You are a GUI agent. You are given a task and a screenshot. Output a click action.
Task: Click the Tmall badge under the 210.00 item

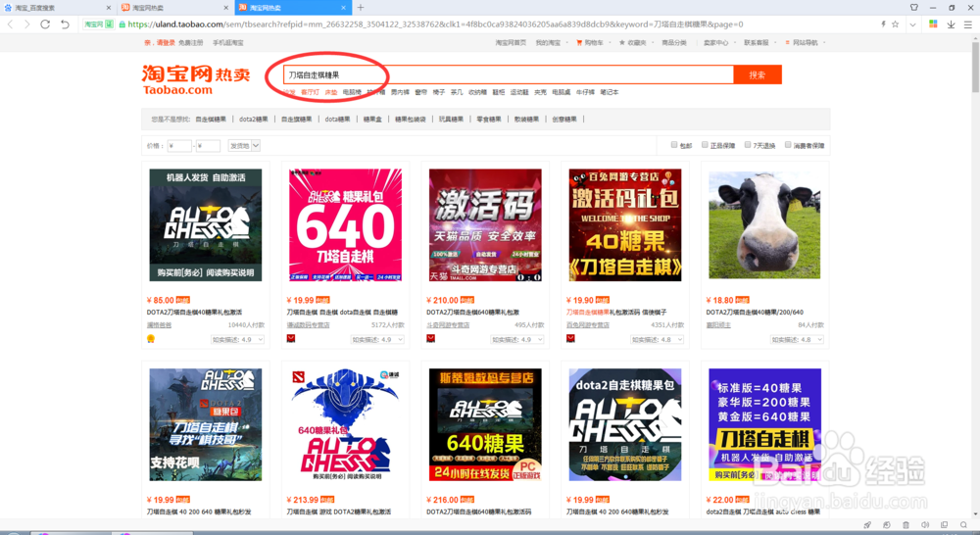(x=430, y=339)
